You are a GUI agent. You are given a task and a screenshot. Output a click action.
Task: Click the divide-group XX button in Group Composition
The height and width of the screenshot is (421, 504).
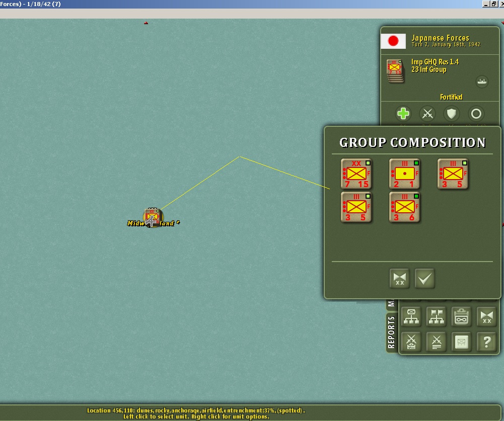400,279
